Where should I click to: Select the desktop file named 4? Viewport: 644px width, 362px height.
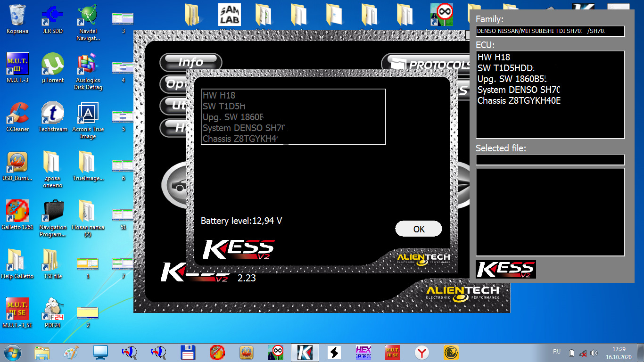coord(123,72)
